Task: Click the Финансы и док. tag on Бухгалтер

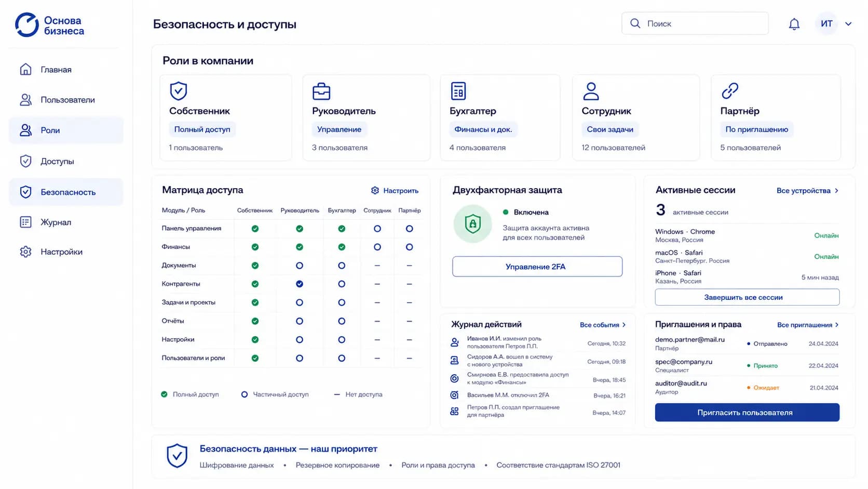Action: (483, 129)
